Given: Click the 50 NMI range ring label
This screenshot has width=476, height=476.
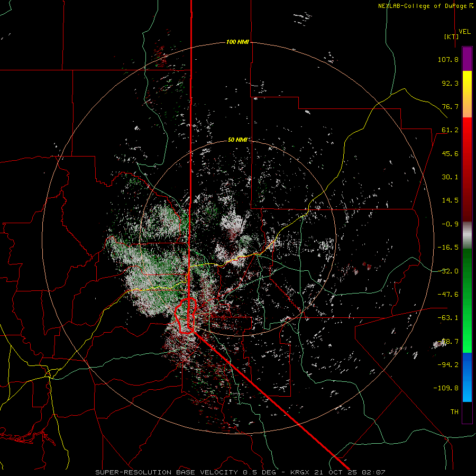Looking at the screenshot, I should [237, 140].
